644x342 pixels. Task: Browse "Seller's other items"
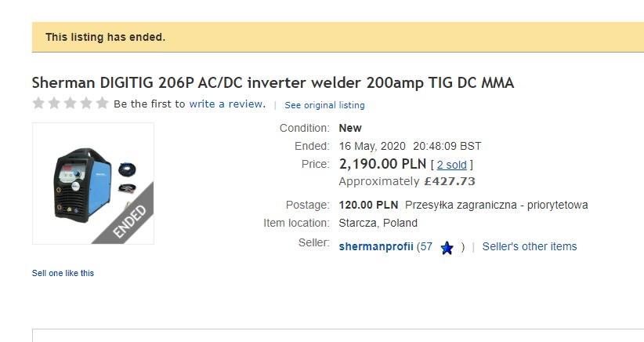point(530,246)
